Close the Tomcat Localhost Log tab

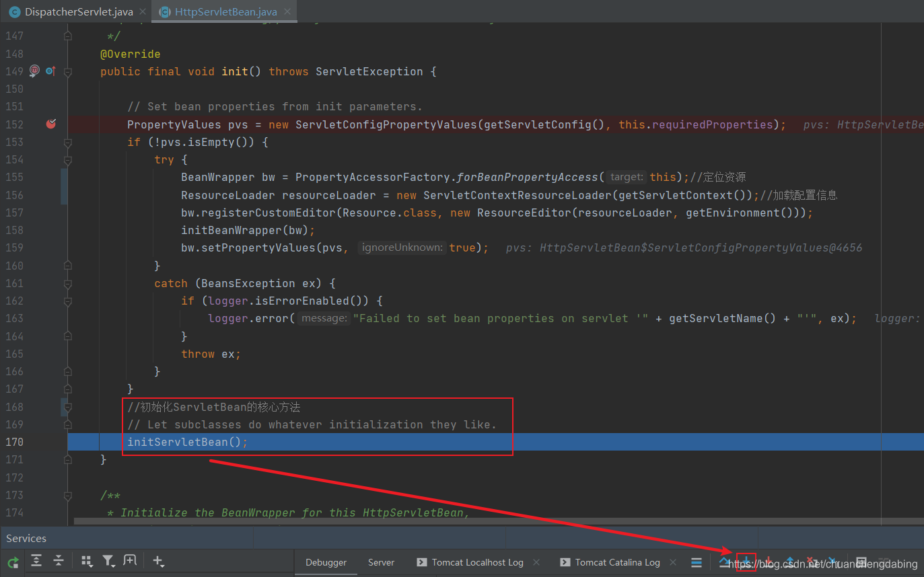click(537, 562)
